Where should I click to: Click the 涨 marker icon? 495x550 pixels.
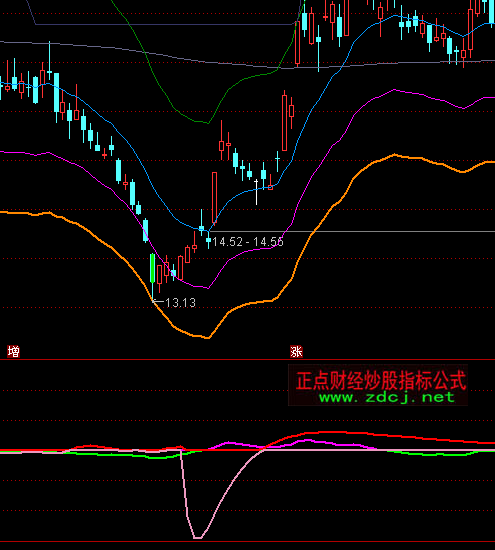(296, 351)
